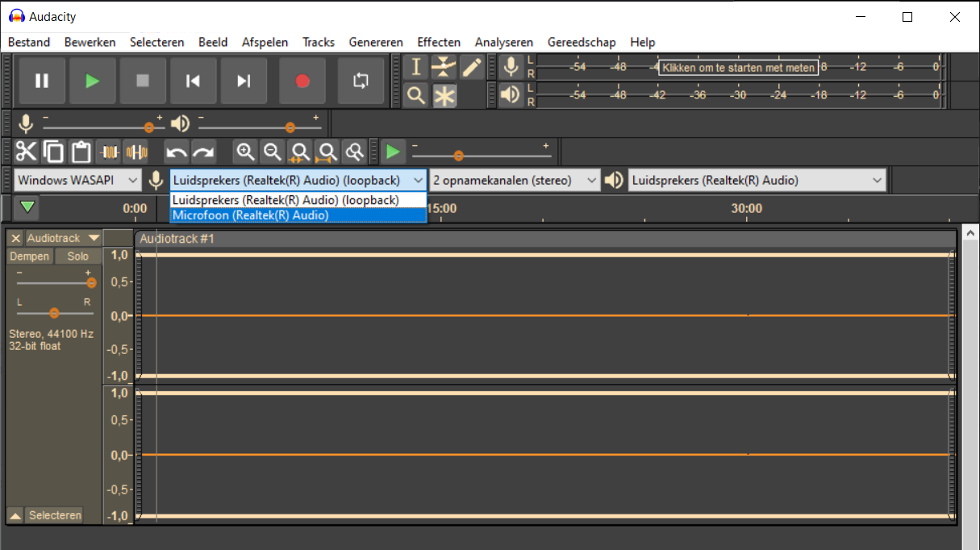Select the Zoom magnifier tool
980x550 pixels.
coord(415,96)
